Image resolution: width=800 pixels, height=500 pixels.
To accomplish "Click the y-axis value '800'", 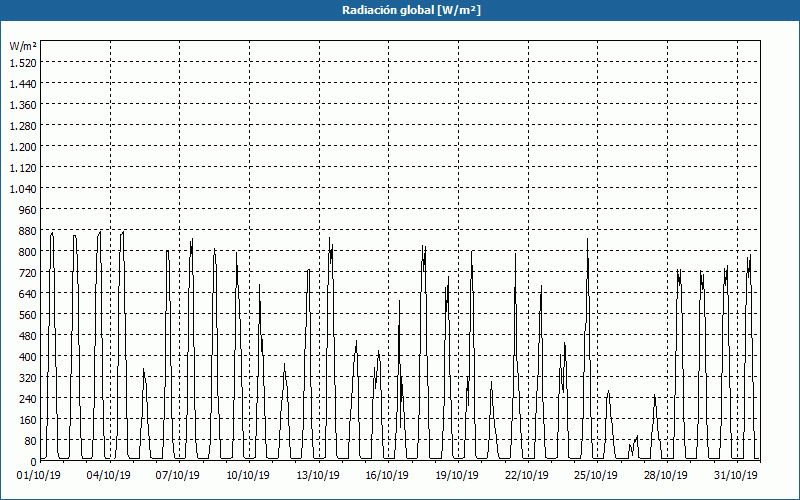I will (x=28, y=252).
